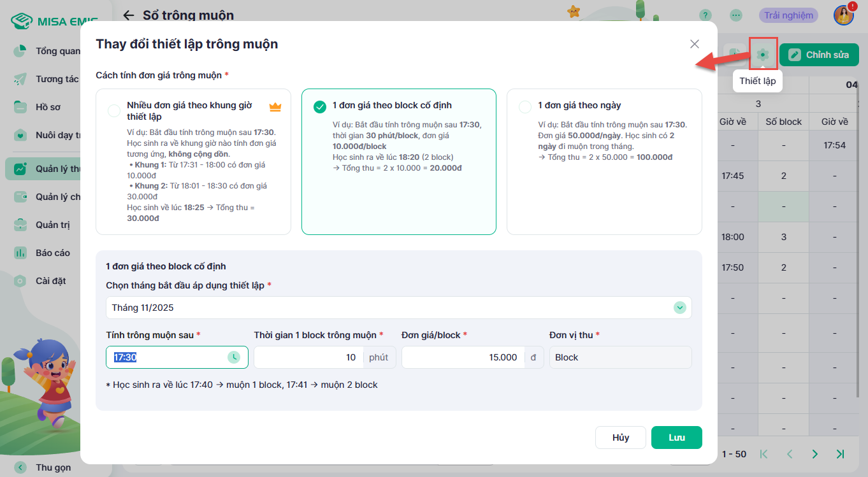The height and width of the screenshot is (477, 868).
Task: Go to next page arrow
Action: (x=814, y=454)
